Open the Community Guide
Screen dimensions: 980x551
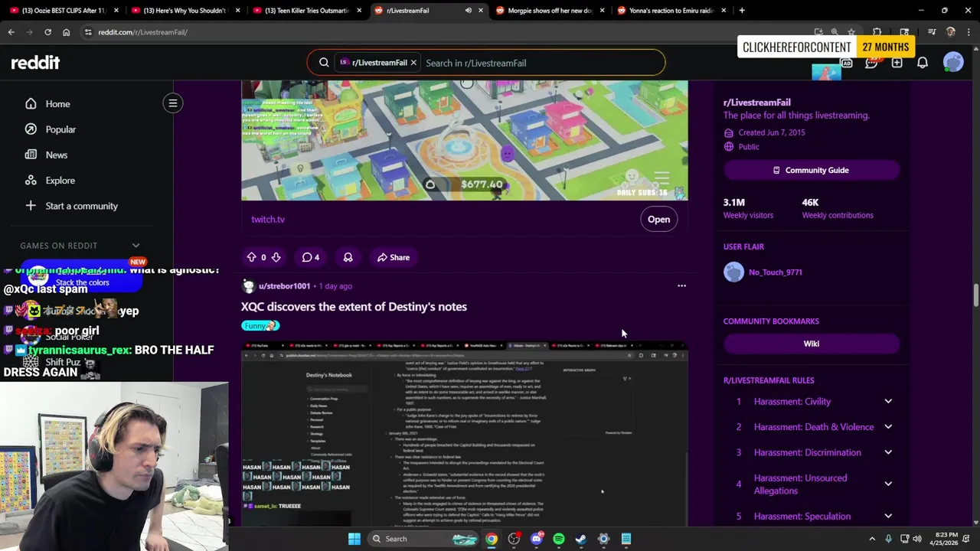click(812, 170)
